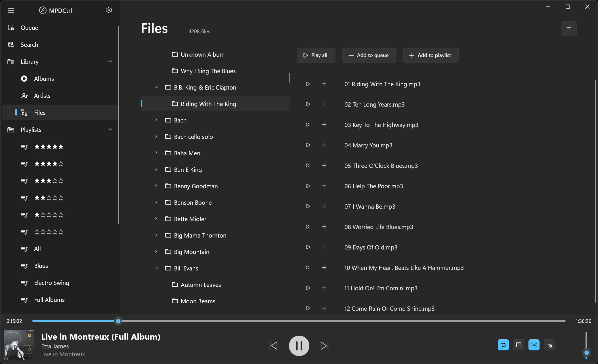Add 08 Worried Life Blues to queue
Viewport: 598px width, 364px height.
click(x=324, y=227)
